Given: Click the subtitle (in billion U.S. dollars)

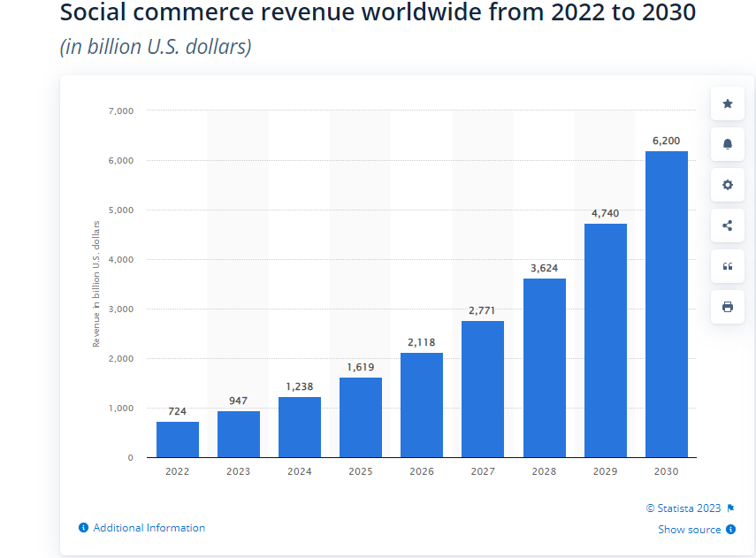Looking at the screenshot, I should click(x=156, y=47).
